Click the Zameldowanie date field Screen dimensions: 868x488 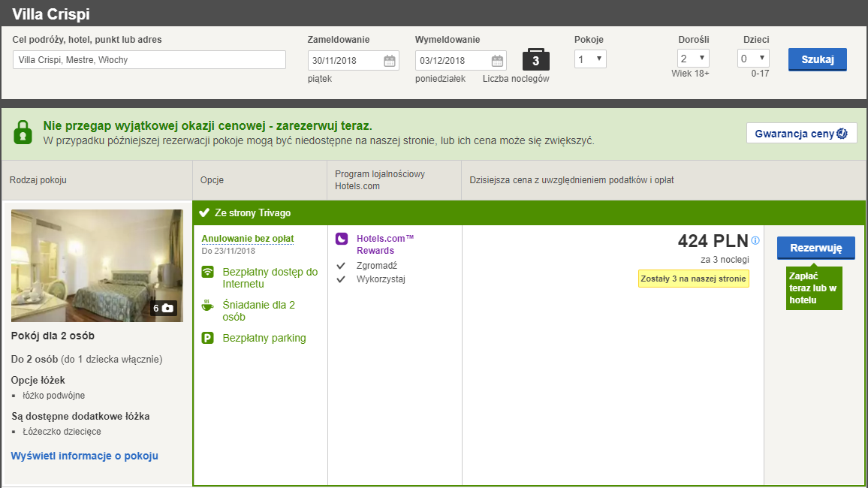pyautogui.click(x=353, y=60)
